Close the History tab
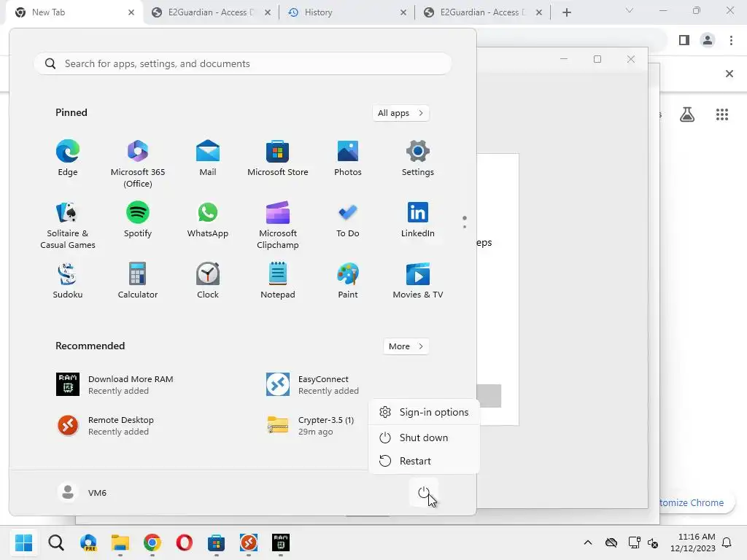 pos(403,12)
